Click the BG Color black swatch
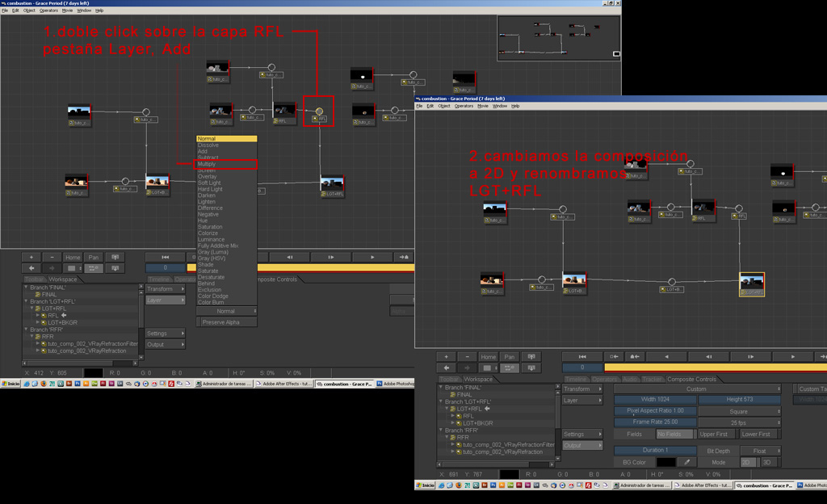 click(x=665, y=462)
